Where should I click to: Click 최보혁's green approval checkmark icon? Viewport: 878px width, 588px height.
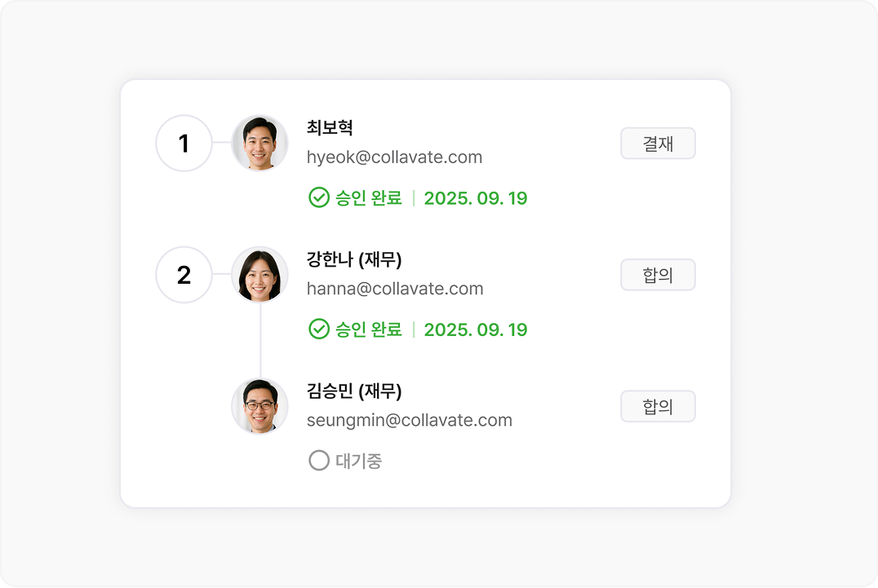coord(319,197)
